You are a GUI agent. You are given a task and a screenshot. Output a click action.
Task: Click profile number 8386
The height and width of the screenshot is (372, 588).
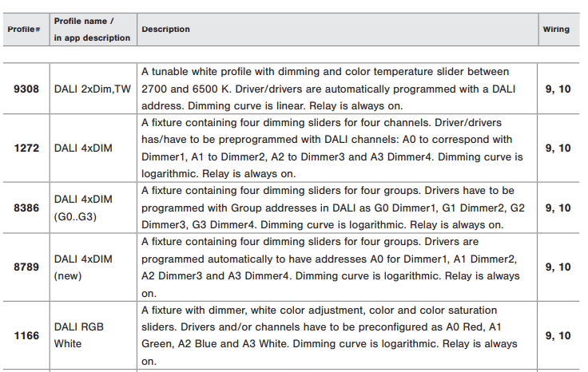[26, 208]
